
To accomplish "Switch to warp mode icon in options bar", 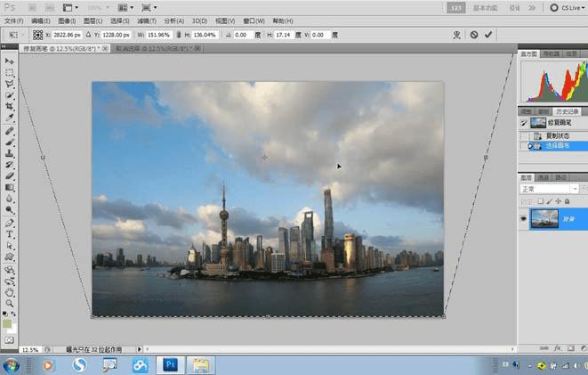I will 456,35.
